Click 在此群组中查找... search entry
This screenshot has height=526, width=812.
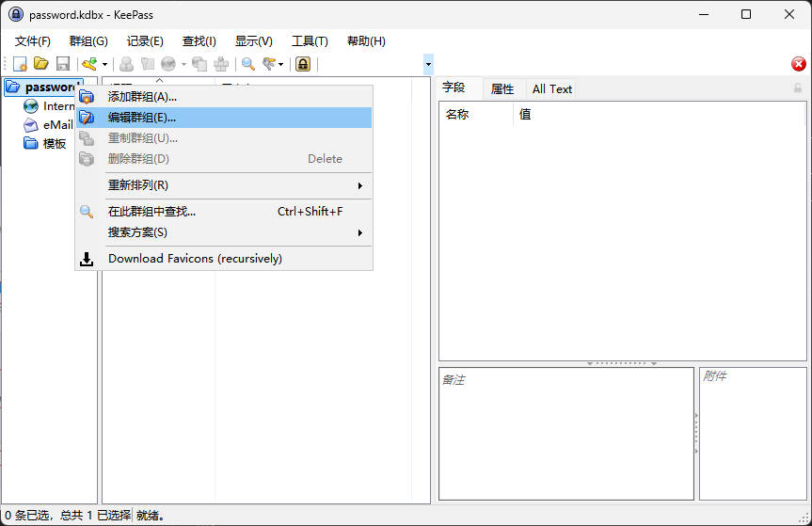[x=151, y=212]
